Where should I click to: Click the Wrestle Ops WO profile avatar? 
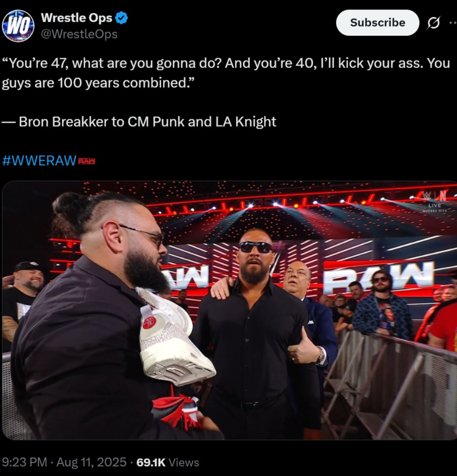pos(18,26)
